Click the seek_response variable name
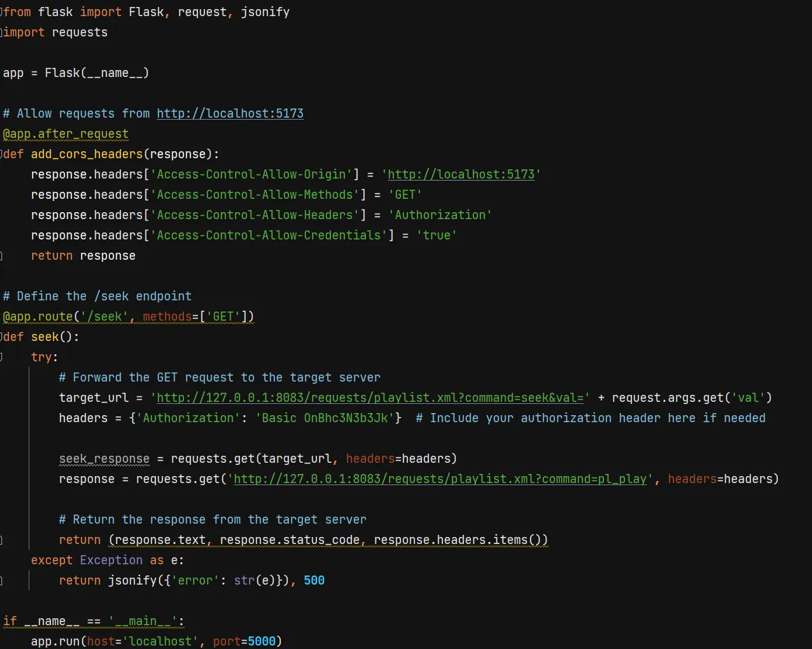 104,459
